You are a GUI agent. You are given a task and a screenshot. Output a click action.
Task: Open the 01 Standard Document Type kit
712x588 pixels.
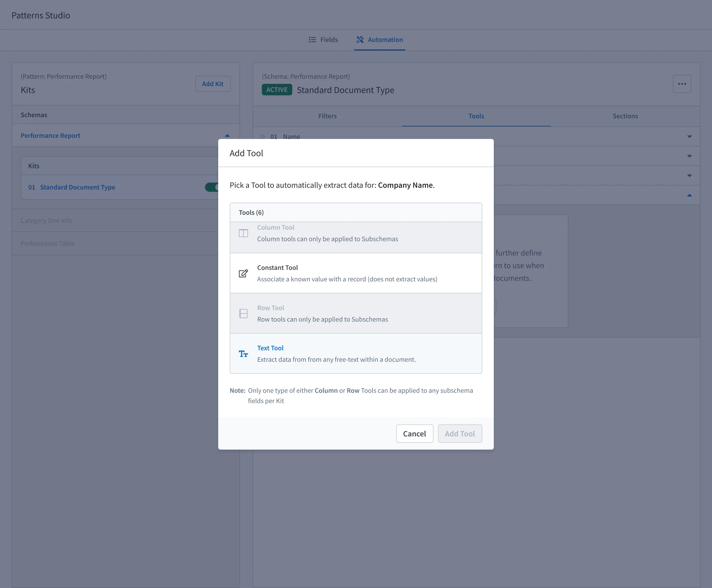pos(71,187)
